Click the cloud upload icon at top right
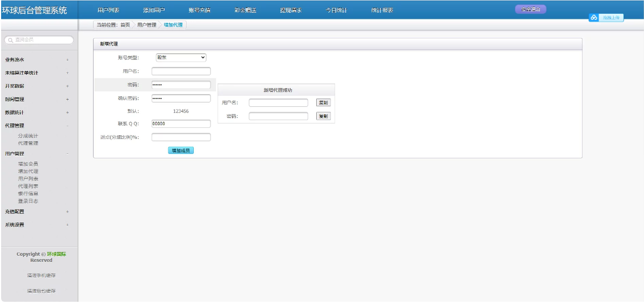This screenshot has height=304, width=644. [594, 18]
